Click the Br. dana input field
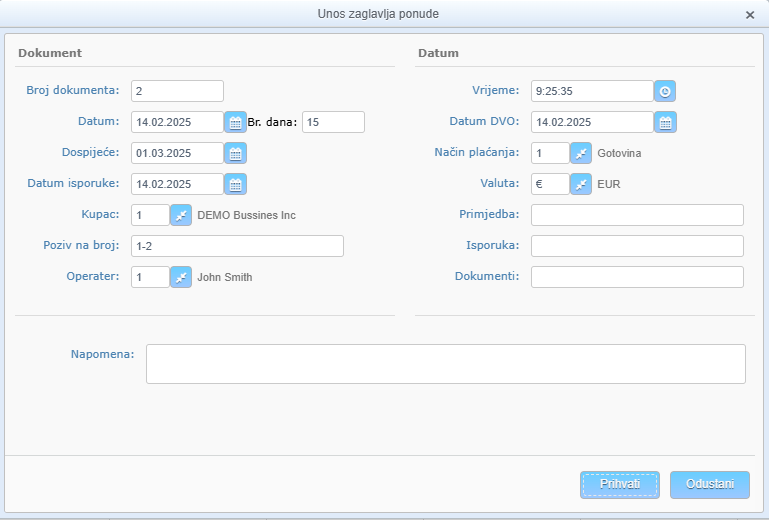This screenshot has height=520, width=769. 333,122
